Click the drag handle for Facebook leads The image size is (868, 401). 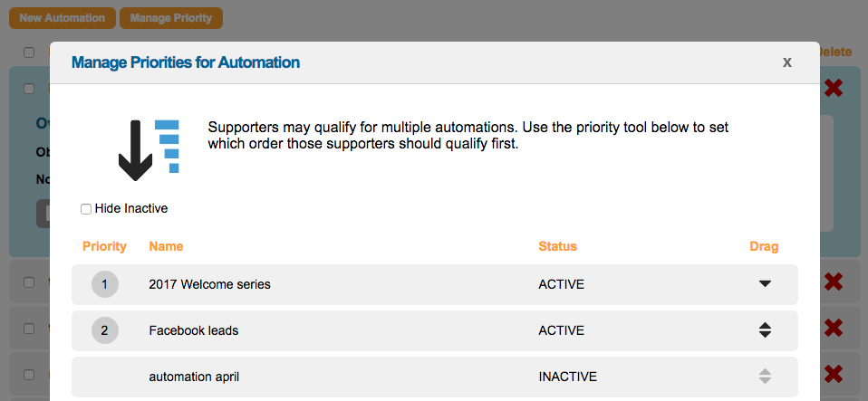765,330
